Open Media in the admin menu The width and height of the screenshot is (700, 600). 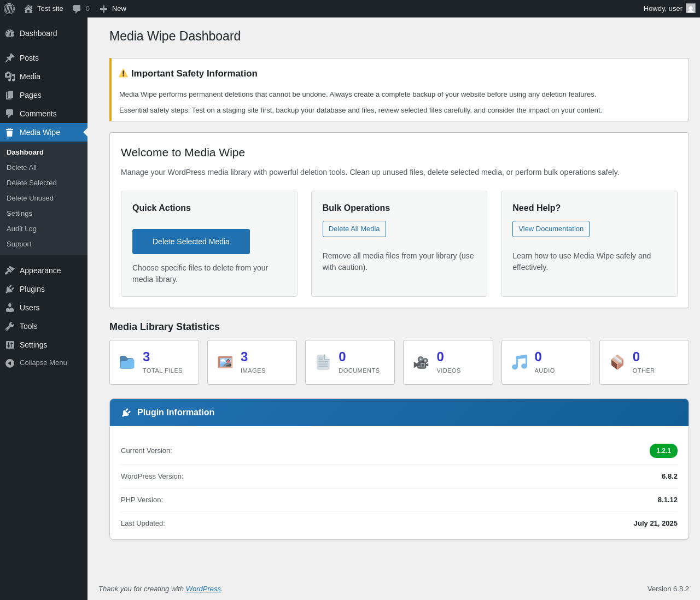pyautogui.click(x=44, y=77)
